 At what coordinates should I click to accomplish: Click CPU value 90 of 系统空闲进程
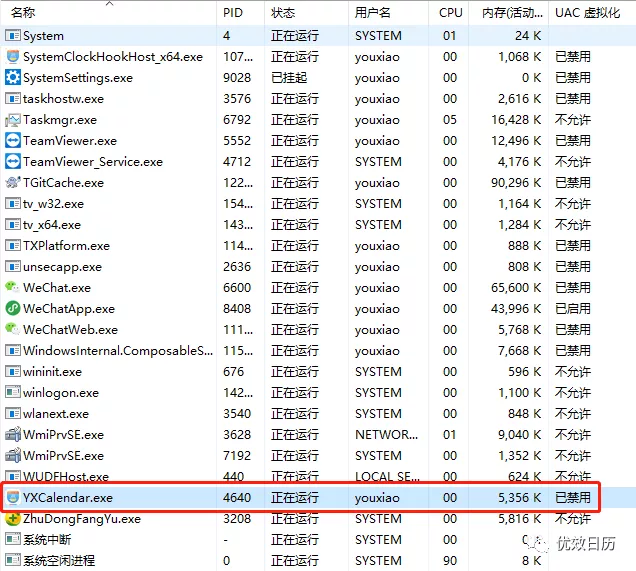tap(450, 560)
